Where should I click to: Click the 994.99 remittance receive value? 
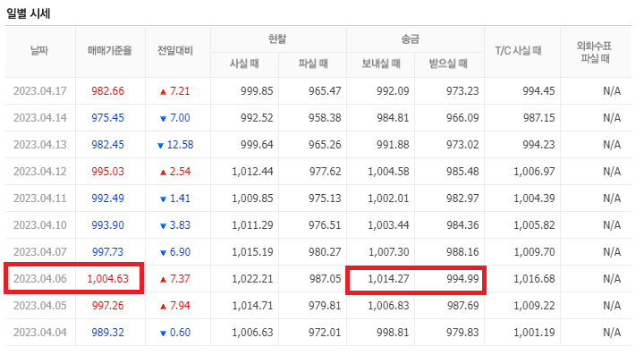coord(462,279)
